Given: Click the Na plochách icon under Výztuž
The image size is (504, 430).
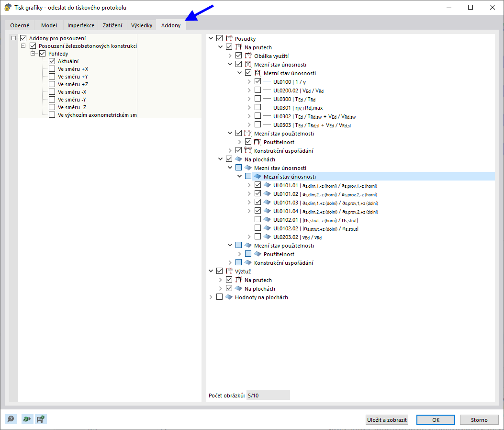Looking at the screenshot, I should click(x=238, y=288).
